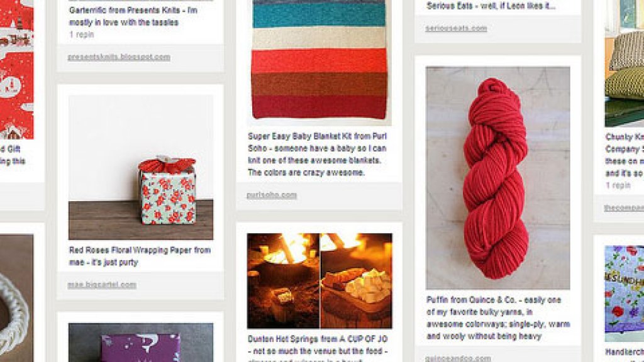Open the chunky knit pillows pin image
This screenshot has height=362, width=644.
click(x=625, y=63)
